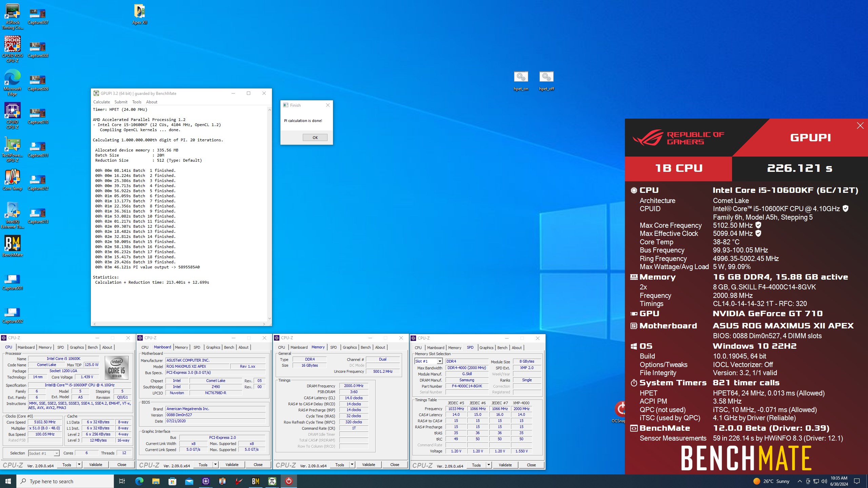This screenshot has height=488, width=868.
Task: Open About tab in SPD CPU-Z window
Action: [517, 348]
